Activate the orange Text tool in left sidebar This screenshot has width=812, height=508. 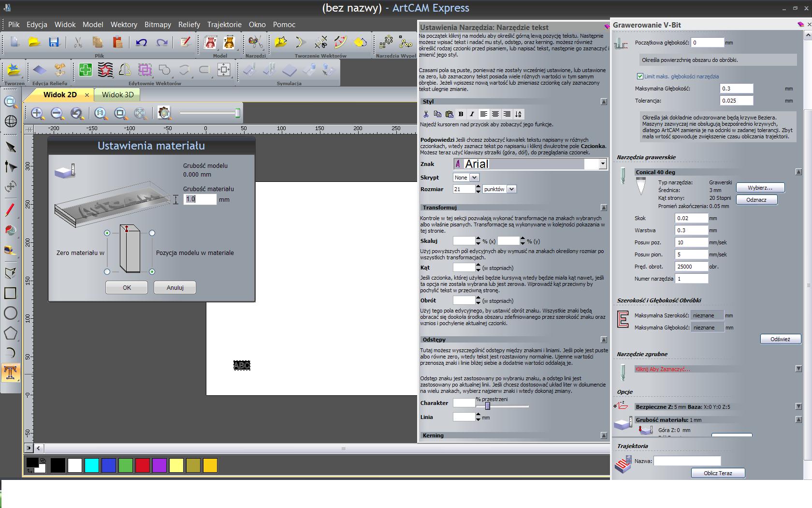[x=11, y=373]
